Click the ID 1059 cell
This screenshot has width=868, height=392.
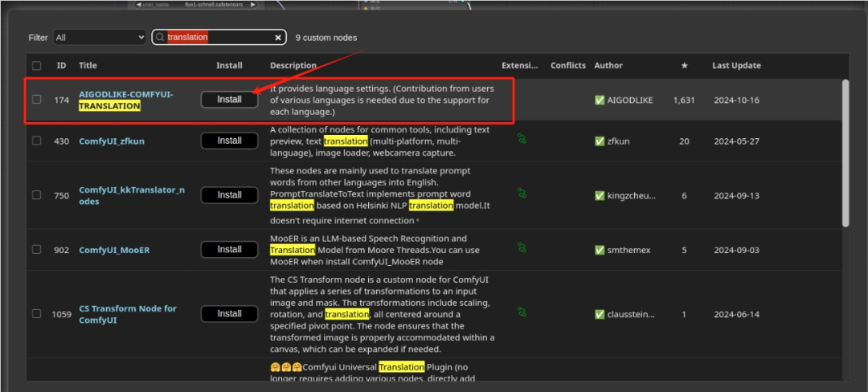point(61,314)
